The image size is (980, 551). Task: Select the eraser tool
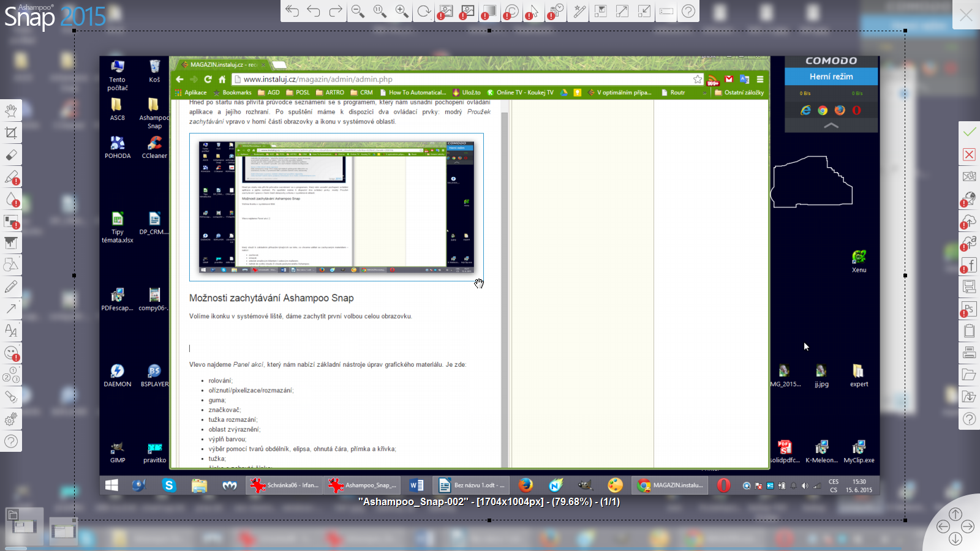click(11, 155)
